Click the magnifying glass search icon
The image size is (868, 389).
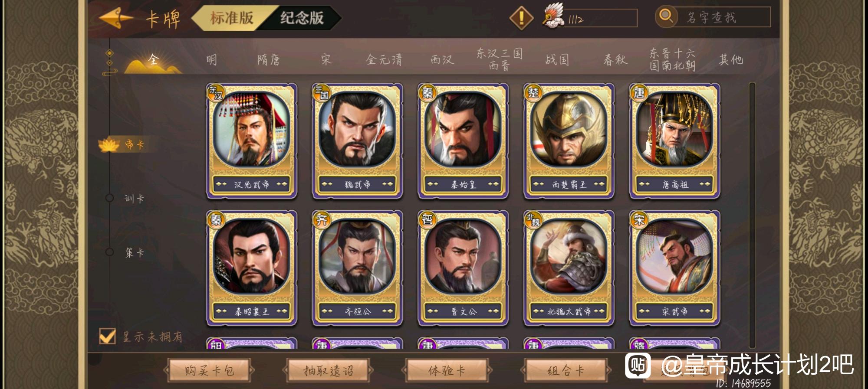click(x=666, y=17)
